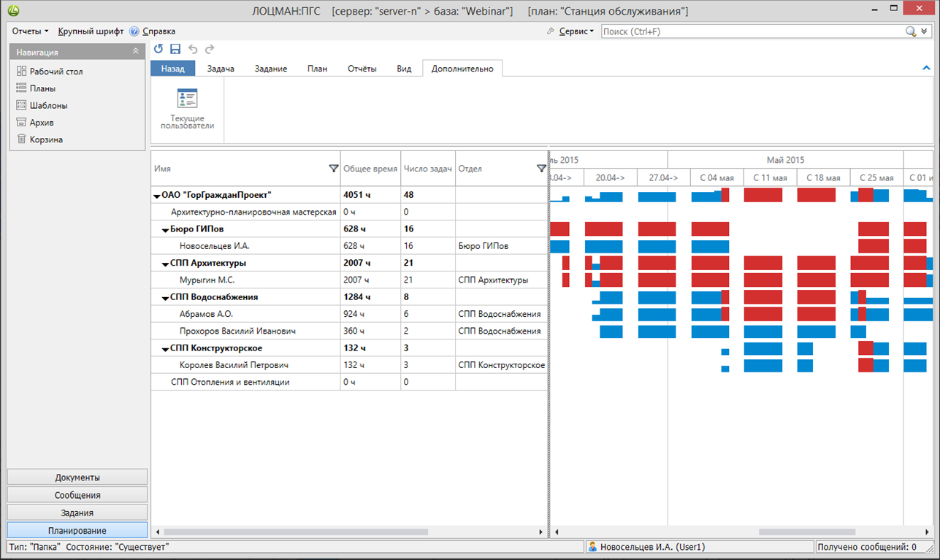
Task: Open the Сообщения section button
Action: pos(77,495)
